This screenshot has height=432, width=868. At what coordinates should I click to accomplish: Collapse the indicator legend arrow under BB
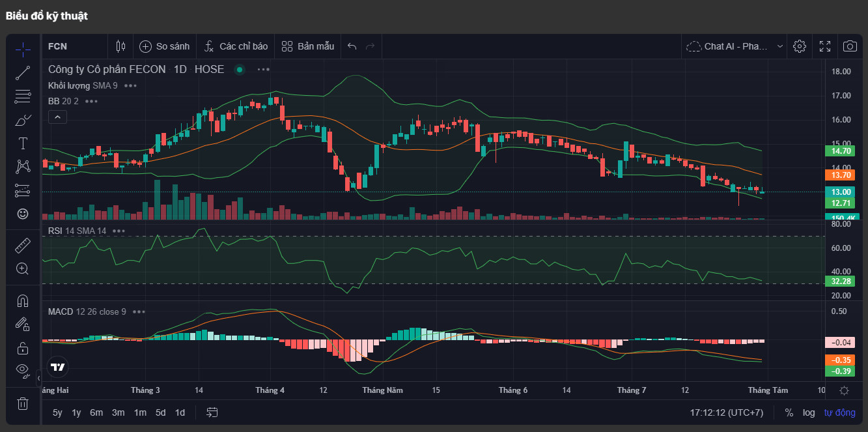57,117
